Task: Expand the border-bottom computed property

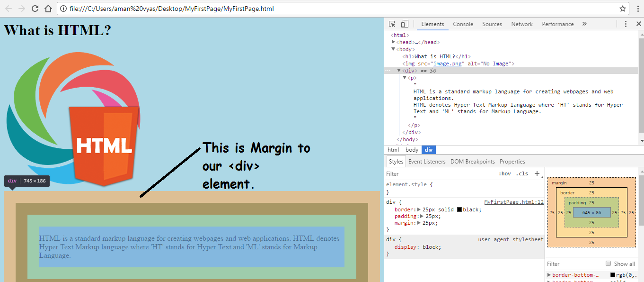Action: click(549, 275)
